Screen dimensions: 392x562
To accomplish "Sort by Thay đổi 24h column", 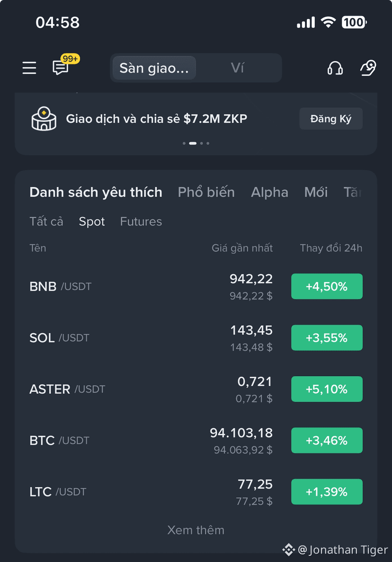I will [x=331, y=248].
